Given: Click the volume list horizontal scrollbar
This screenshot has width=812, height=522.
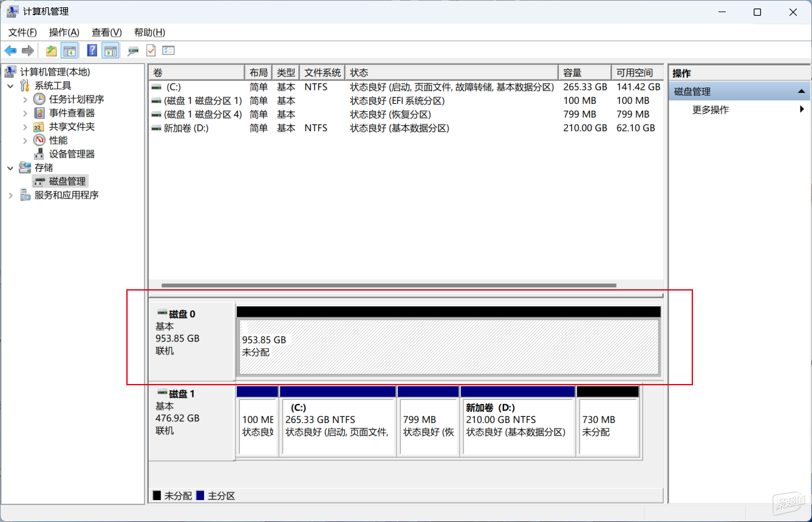Looking at the screenshot, I should coord(389,285).
